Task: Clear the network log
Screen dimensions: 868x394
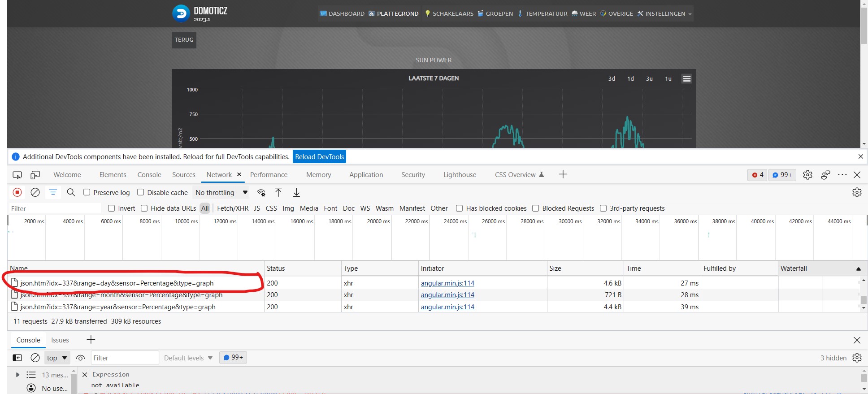Action: coord(35,192)
